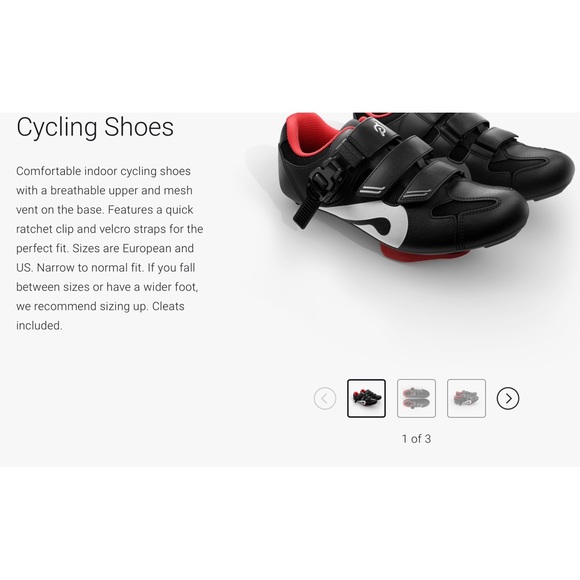Click the 'Sizes are European and' text line
This screenshot has height=580, width=580.
coord(133,248)
